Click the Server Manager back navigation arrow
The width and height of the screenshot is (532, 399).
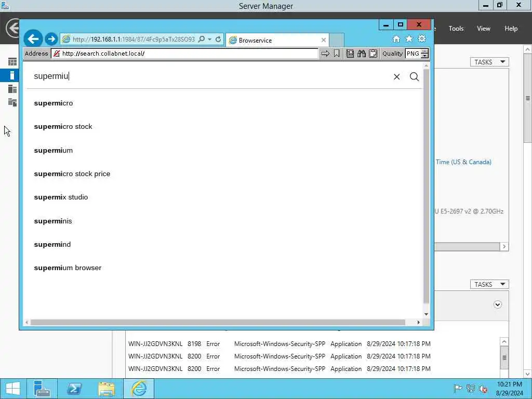pos(12,28)
